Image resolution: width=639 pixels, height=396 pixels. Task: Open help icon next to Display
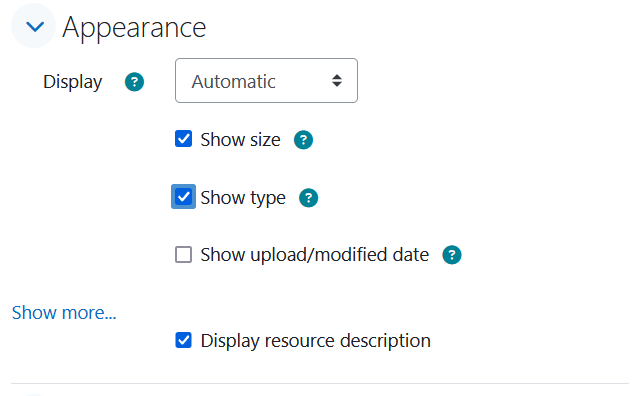click(x=134, y=82)
